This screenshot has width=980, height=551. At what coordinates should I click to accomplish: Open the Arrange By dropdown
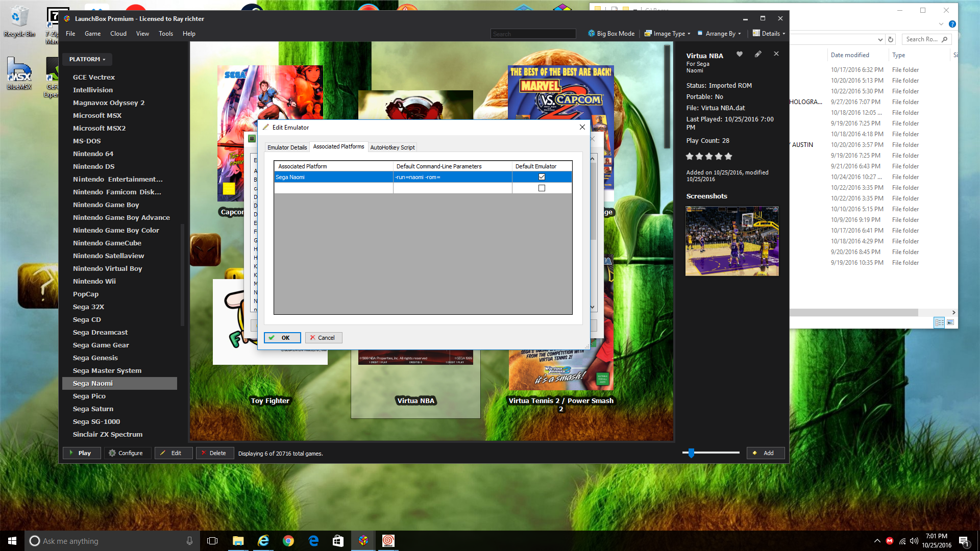pyautogui.click(x=719, y=34)
